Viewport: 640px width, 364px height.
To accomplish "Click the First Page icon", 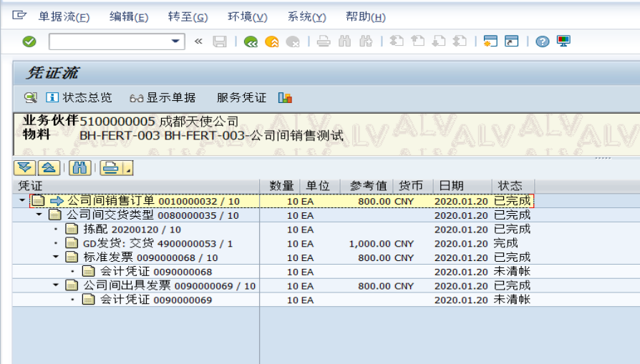I will pos(397,41).
